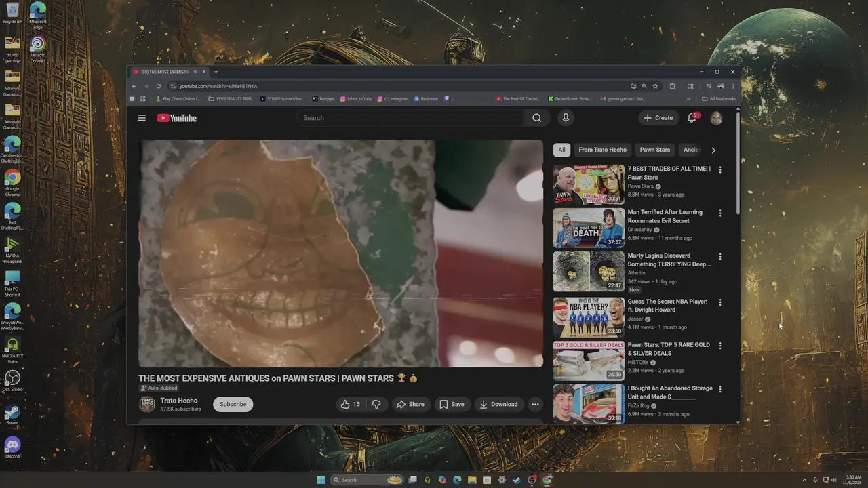
Task: Select the All filter chip
Action: click(x=561, y=150)
